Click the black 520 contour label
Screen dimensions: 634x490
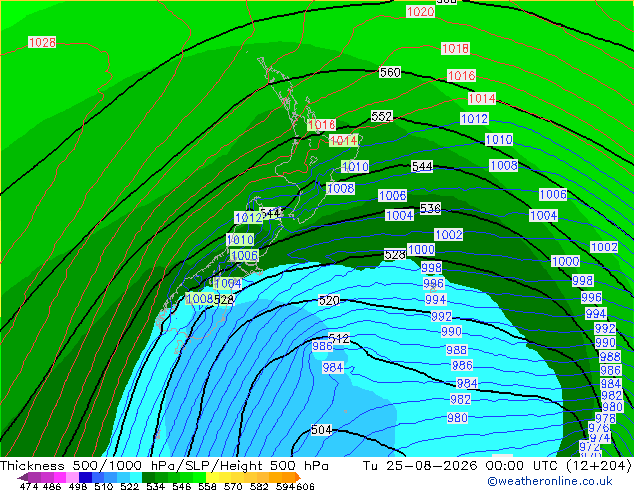coord(329,300)
